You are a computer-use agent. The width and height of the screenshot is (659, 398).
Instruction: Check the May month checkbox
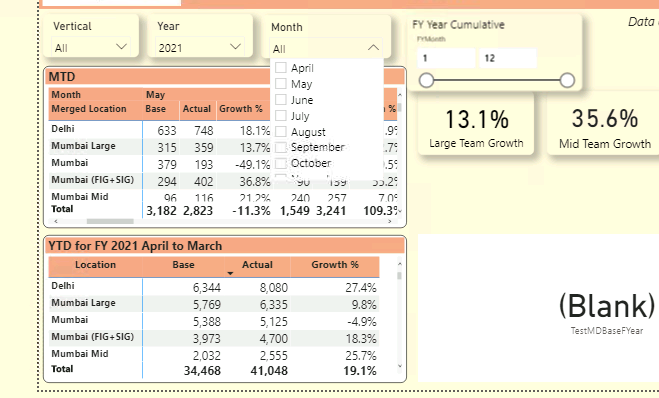(x=281, y=84)
